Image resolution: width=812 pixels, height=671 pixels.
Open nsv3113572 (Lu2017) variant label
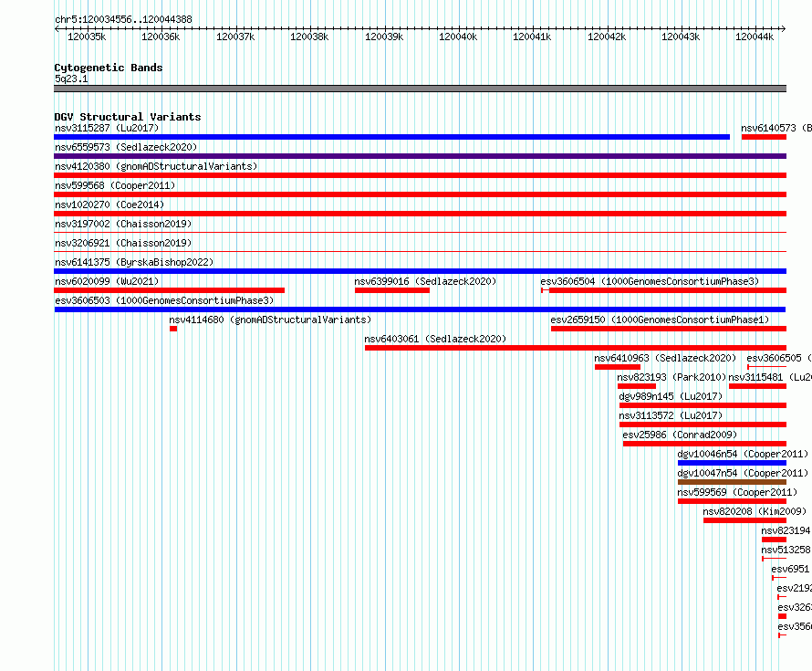click(x=671, y=415)
